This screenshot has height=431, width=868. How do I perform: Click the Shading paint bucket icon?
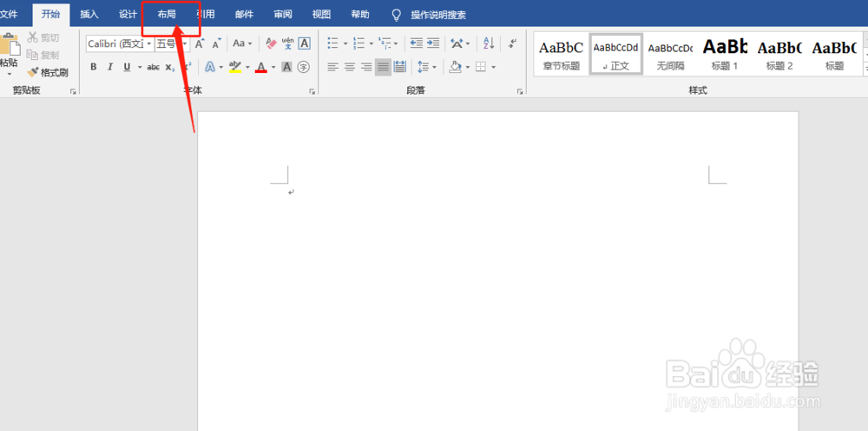pos(455,67)
